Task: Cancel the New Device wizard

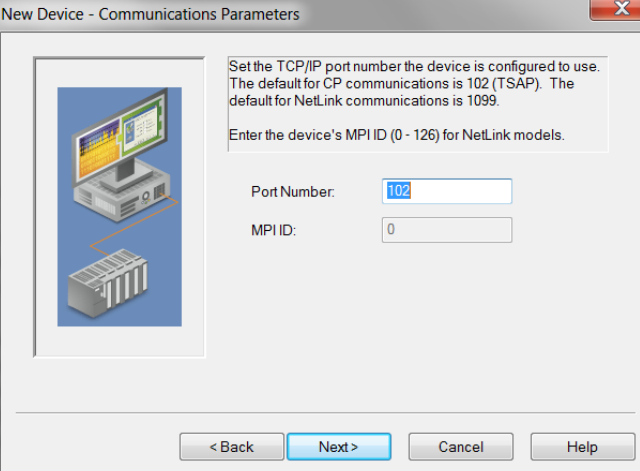Action: click(x=461, y=447)
